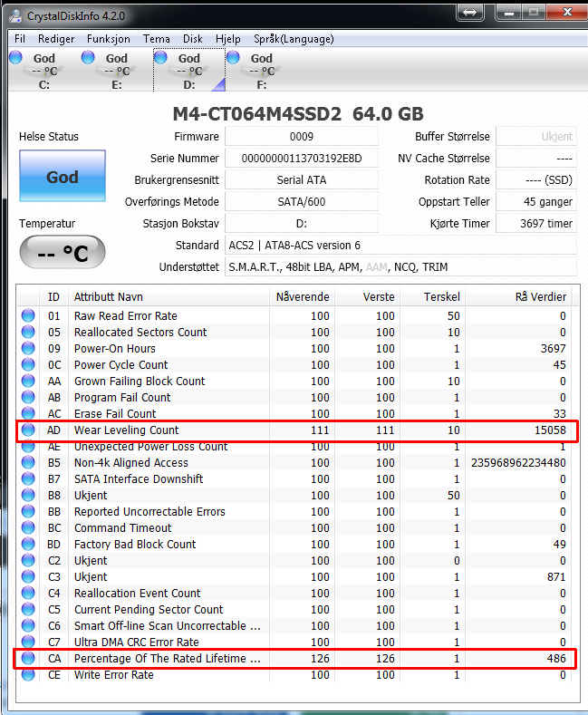Click status icon for Wear Leveling Count
Image resolution: width=588 pixels, height=715 pixels.
[x=28, y=430]
